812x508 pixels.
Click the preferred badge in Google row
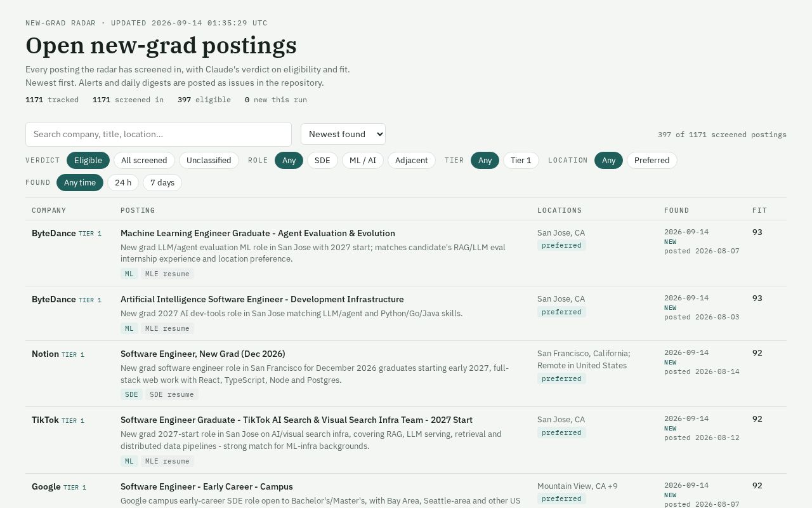coord(561,498)
